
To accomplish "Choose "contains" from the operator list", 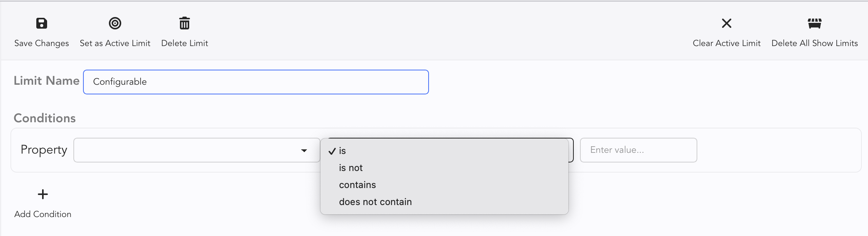I will [357, 185].
